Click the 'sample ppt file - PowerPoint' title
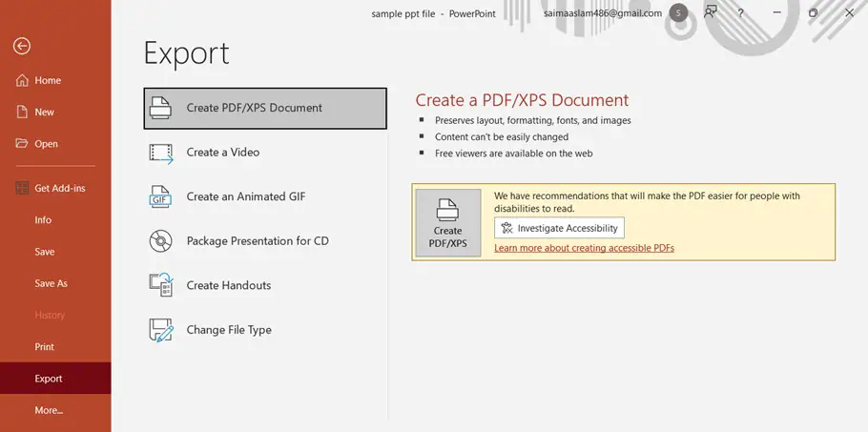 click(433, 14)
